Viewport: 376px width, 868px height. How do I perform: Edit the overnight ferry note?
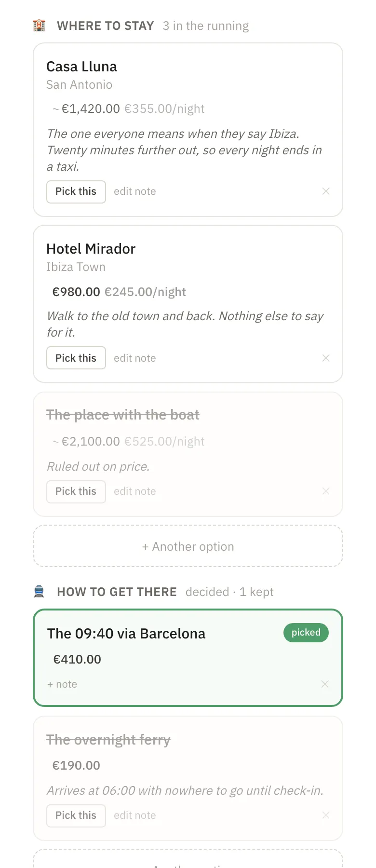[135, 815]
